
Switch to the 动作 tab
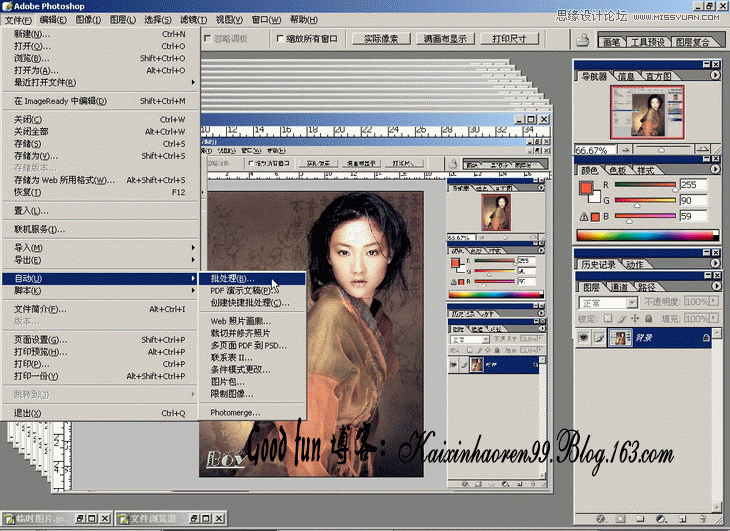(x=635, y=265)
